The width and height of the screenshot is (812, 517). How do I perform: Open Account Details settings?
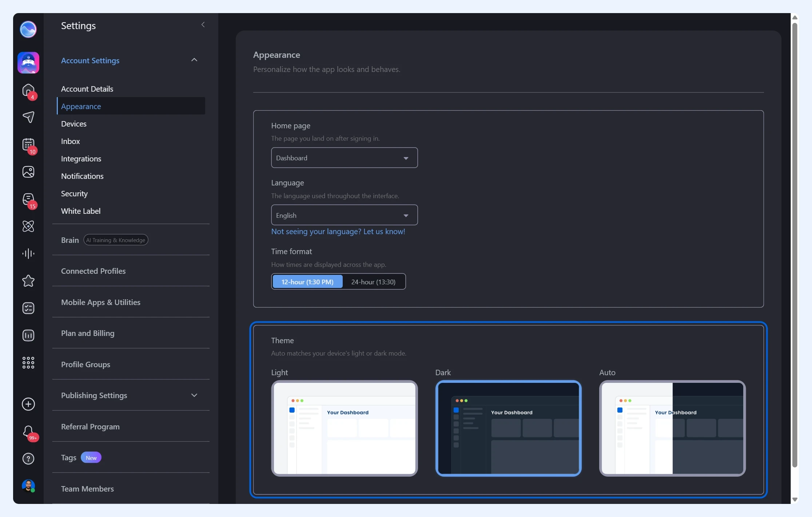pyautogui.click(x=87, y=89)
